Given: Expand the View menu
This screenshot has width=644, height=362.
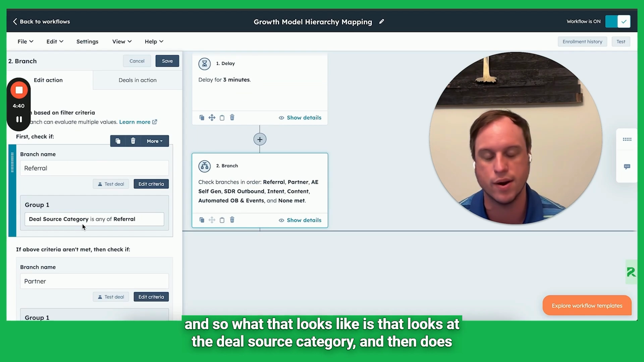Looking at the screenshot, I should pyautogui.click(x=122, y=42).
